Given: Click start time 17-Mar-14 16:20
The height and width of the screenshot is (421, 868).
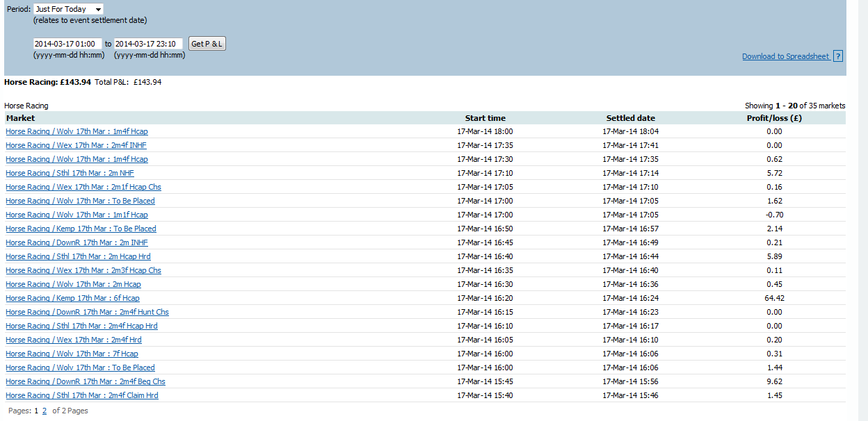Looking at the screenshot, I should pyautogui.click(x=485, y=298).
